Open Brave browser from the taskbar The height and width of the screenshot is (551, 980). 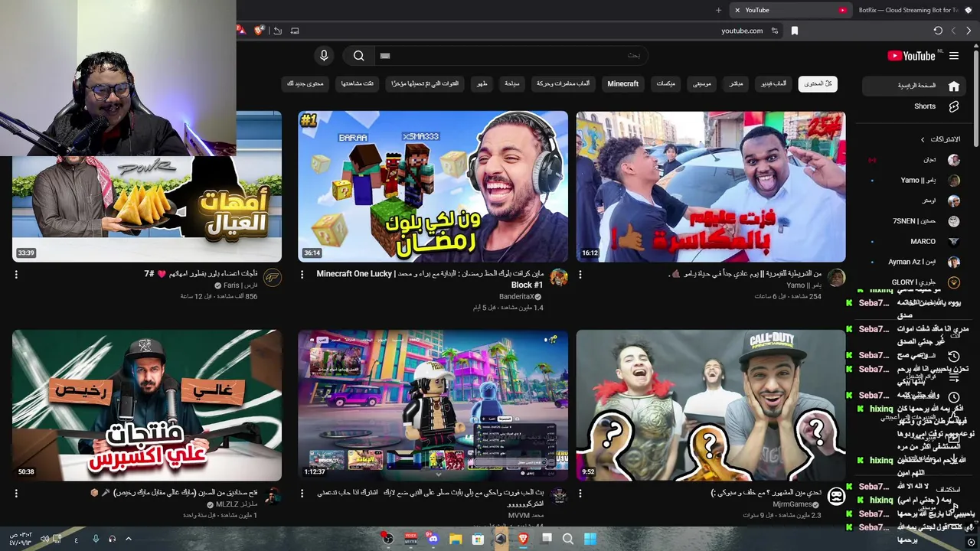click(x=524, y=539)
